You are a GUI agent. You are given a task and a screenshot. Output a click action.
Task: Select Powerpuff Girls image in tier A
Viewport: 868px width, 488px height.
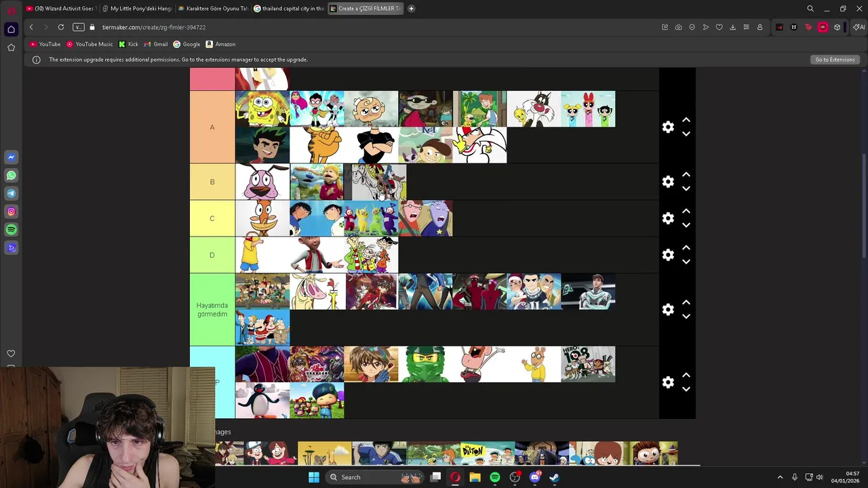coord(588,108)
